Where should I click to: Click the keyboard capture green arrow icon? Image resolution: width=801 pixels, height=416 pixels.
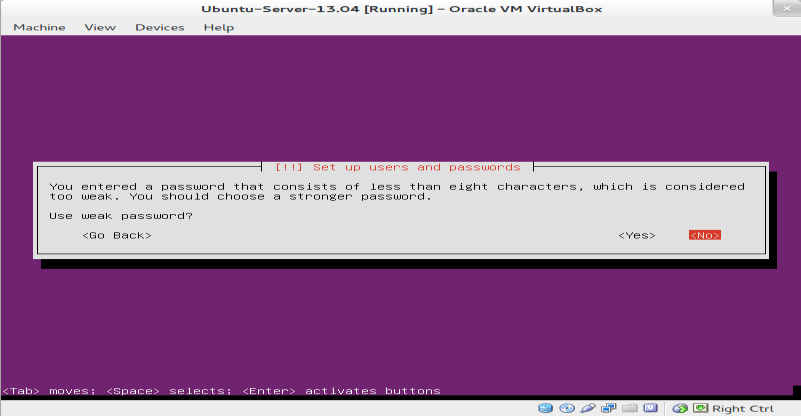[700, 408]
